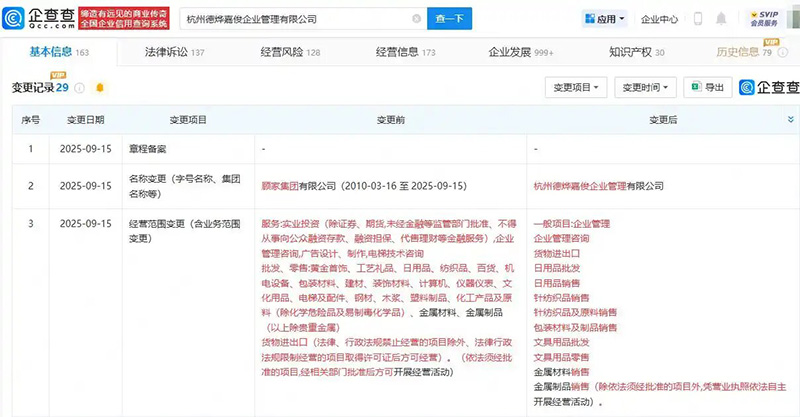Screen dimensions: 800x417
Task: Expand table with the double chevron icon
Action: pyautogui.click(x=790, y=119)
